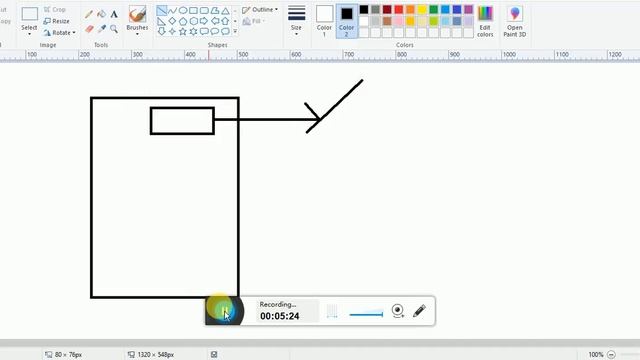Expand the Outline dropdown
Viewport: 640px width, 360px height.
276,9
